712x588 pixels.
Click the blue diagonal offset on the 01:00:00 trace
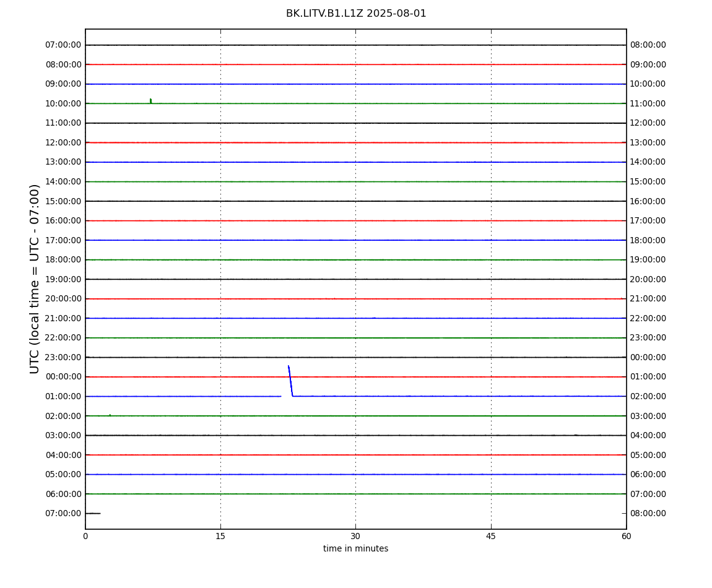[290, 381]
